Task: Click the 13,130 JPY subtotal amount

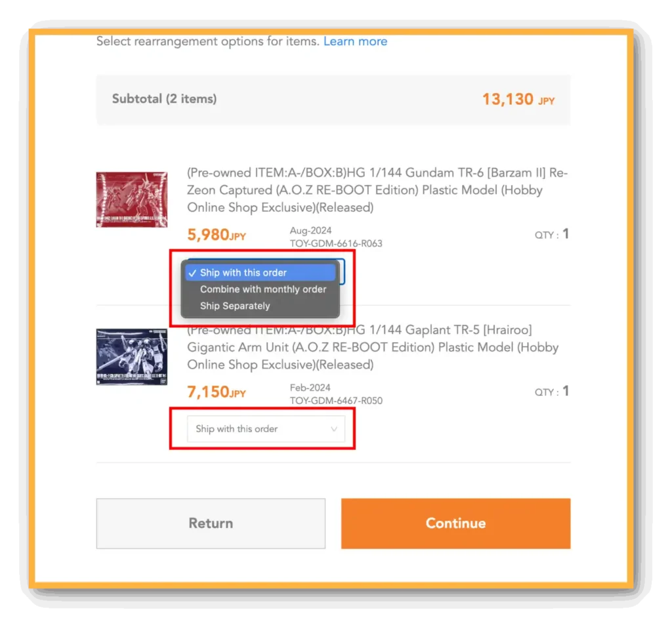Action: click(x=518, y=99)
